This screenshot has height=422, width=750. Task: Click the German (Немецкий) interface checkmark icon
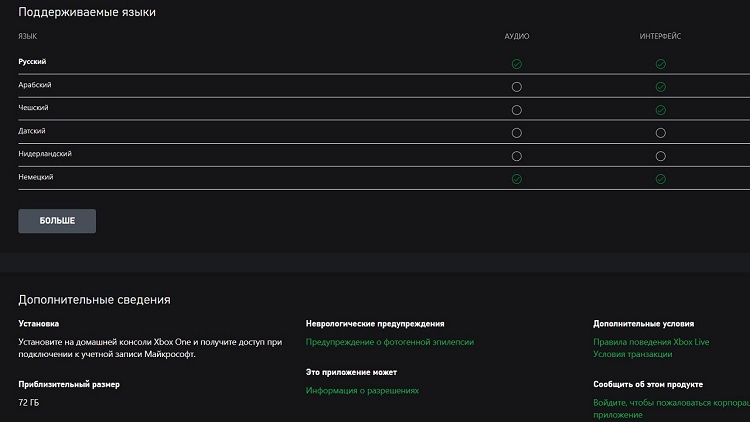[x=660, y=179]
